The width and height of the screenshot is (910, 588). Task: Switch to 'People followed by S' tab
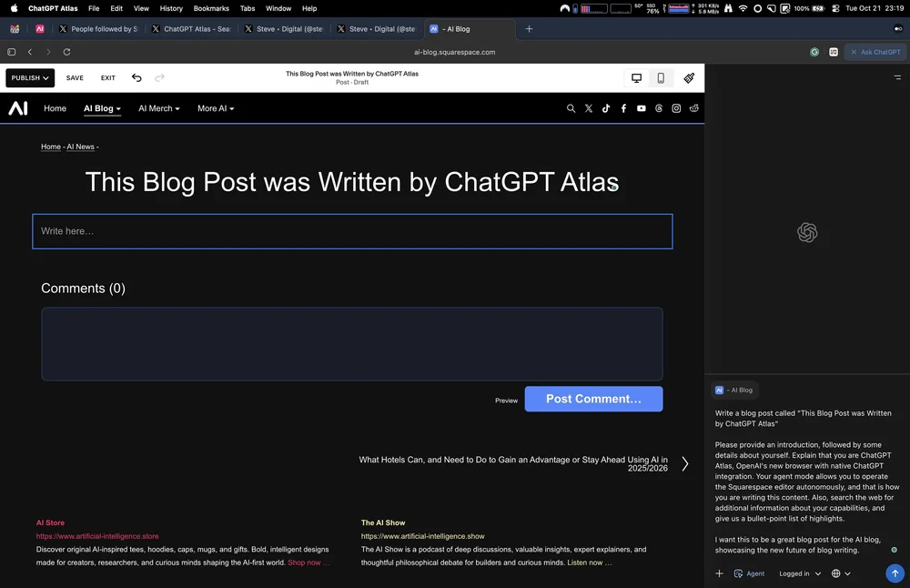(98, 29)
